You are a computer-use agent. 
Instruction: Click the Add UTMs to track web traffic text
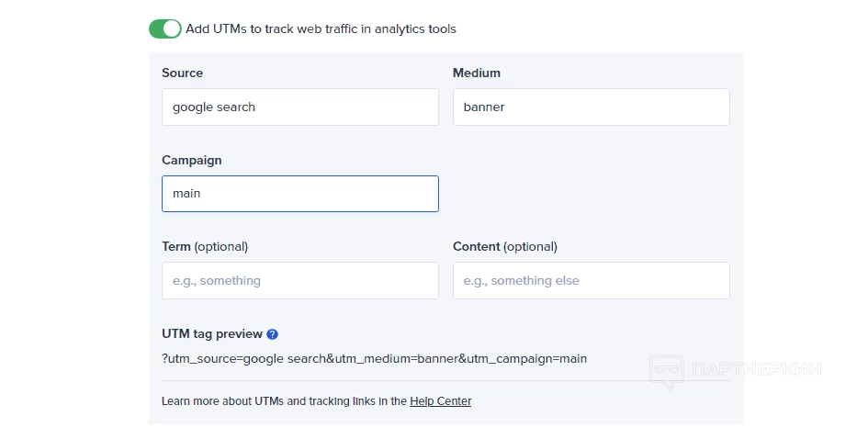pos(321,28)
